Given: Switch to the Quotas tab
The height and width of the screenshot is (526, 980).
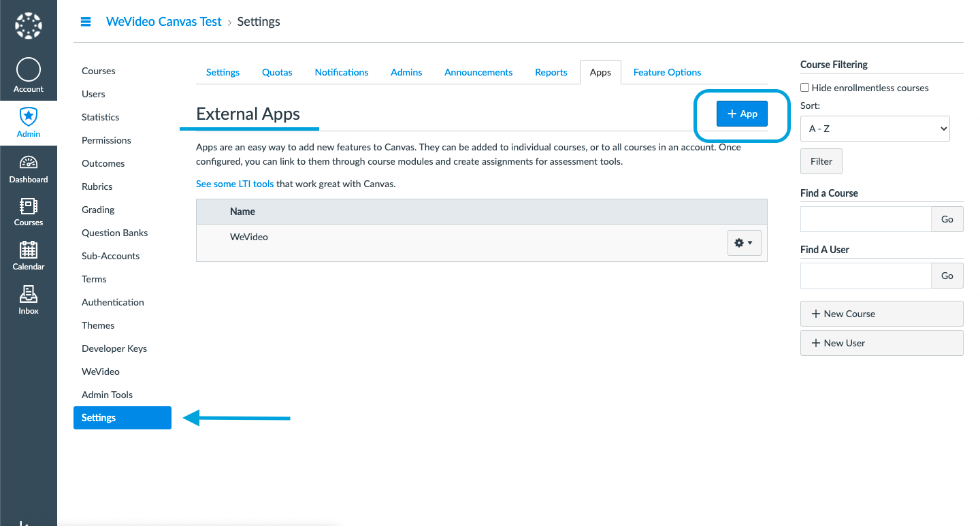Looking at the screenshot, I should [277, 72].
